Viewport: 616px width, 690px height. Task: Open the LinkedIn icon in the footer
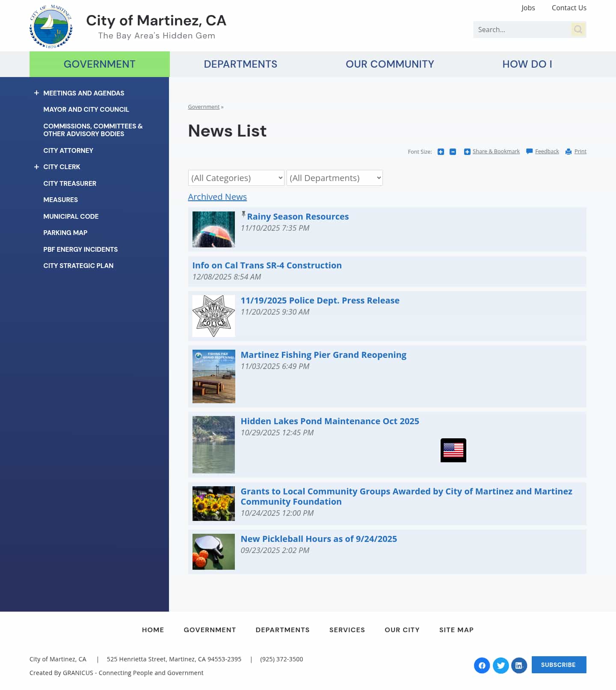coord(519,665)
